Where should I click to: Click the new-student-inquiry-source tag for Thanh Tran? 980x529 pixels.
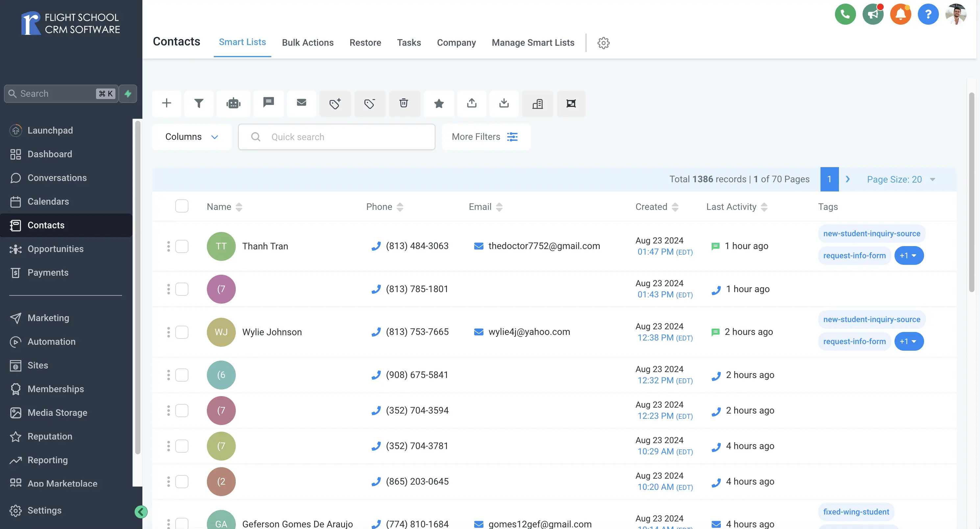(x=871, y=234)
